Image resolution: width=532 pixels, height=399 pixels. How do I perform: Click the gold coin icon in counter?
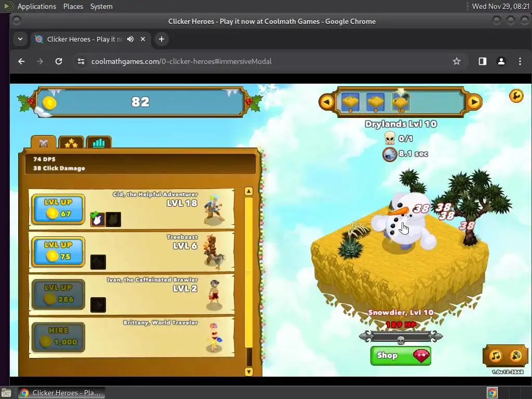click(x=49, y=103)
